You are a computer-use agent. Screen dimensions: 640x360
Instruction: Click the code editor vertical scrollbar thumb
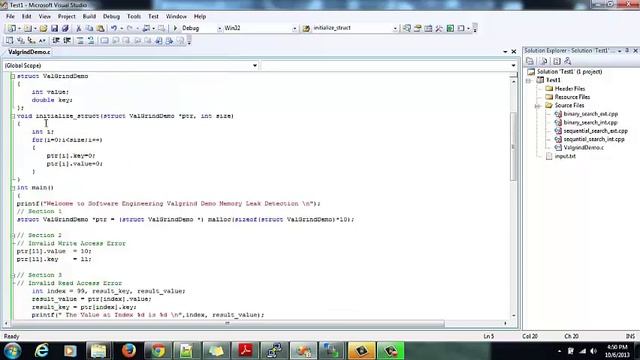point(513,146)
